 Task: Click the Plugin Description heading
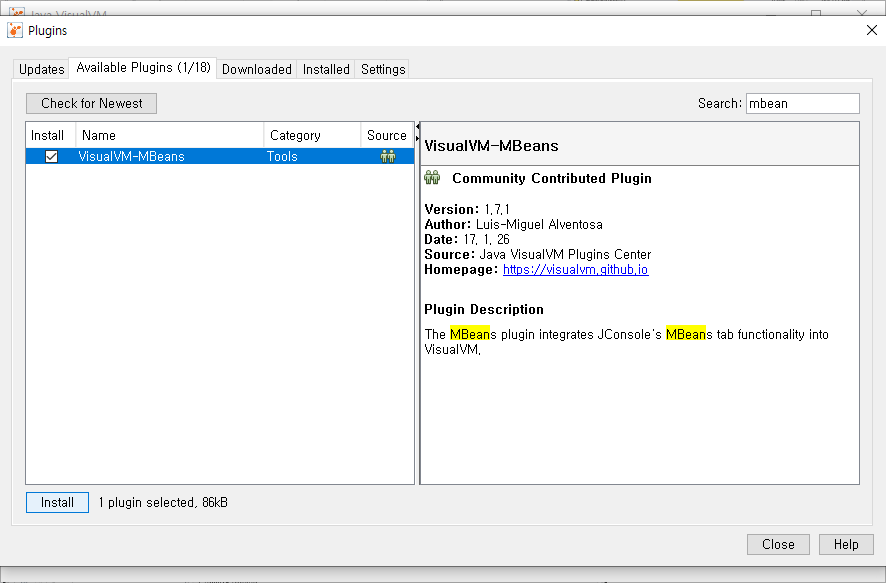(x=484, y=309)
